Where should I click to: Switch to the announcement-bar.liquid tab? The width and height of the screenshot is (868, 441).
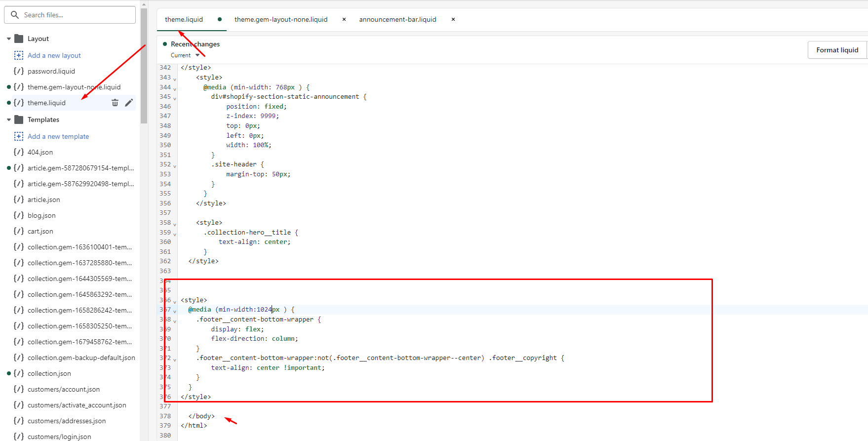click(397, 19)
